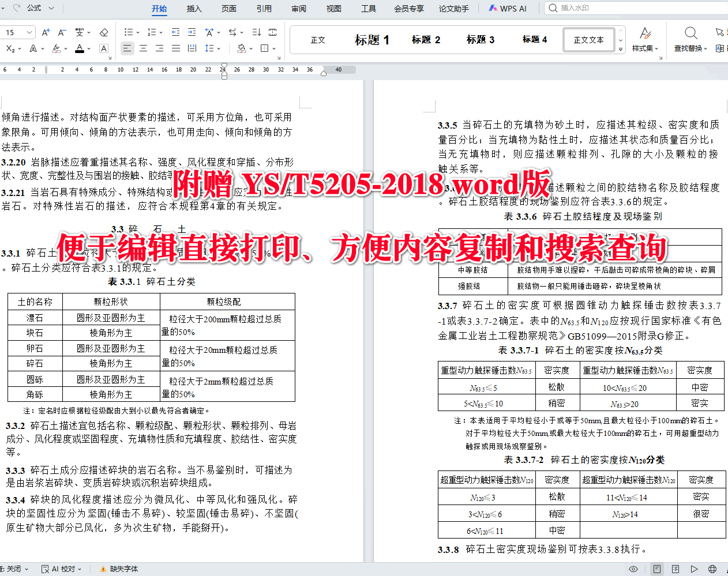Open the 公式 quick access dropdown
Viewport: 728px width, 576px height.
click(x=51, y=8)
